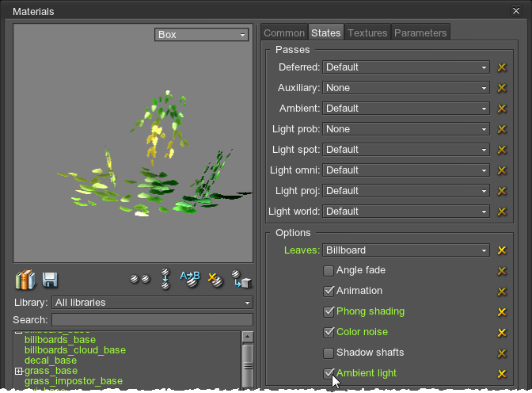Open the Library 'All libraries' dropdown
Viewport: 532px width, 393px height.
(152, 303)
